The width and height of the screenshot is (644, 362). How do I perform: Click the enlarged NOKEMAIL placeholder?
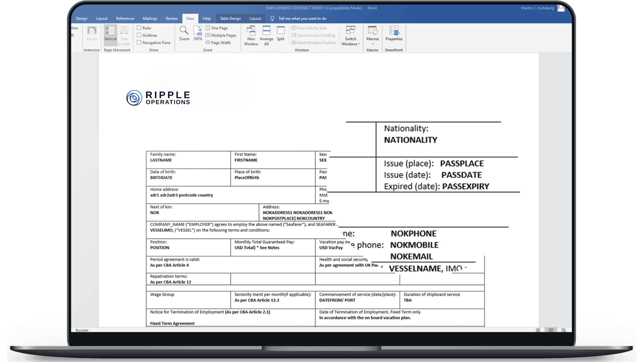tap(412, 256)
